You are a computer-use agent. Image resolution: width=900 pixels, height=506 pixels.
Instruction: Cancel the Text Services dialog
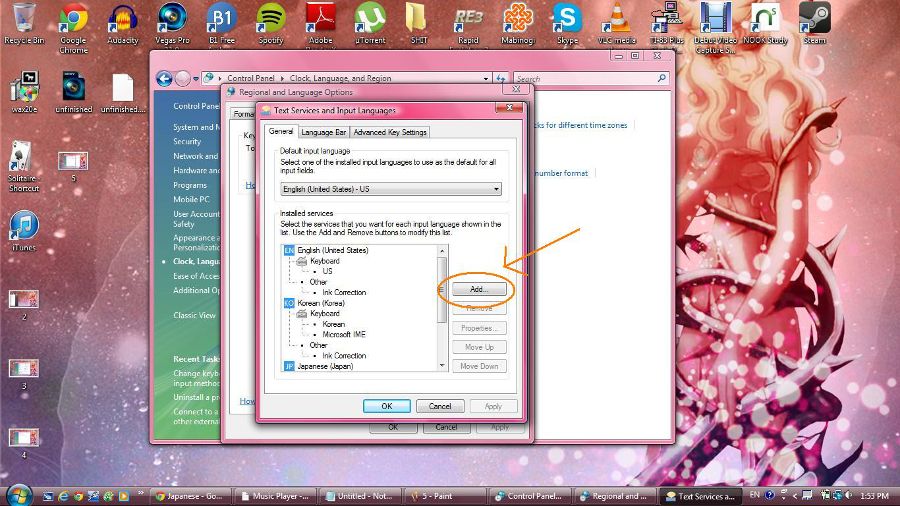440,406
